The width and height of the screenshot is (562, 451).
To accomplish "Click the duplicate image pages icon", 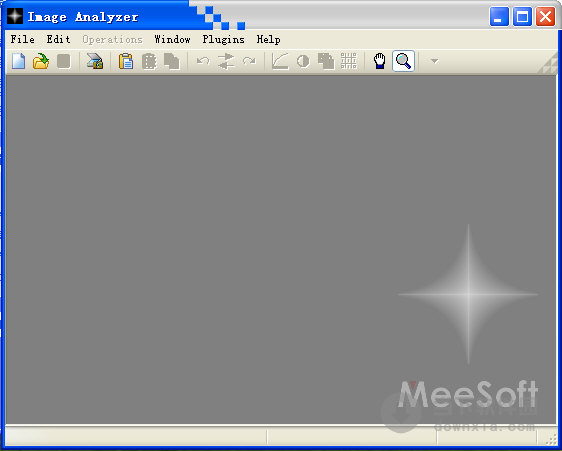I will click(x=326, y=61).
